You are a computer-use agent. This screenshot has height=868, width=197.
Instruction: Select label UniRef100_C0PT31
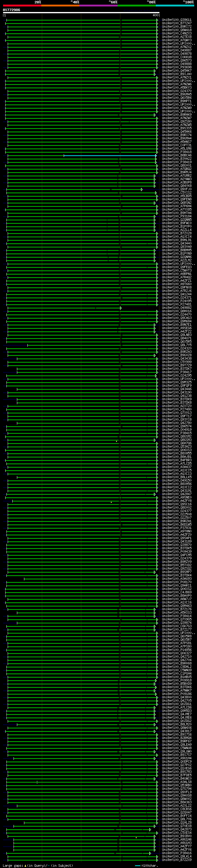pos(177,145)
